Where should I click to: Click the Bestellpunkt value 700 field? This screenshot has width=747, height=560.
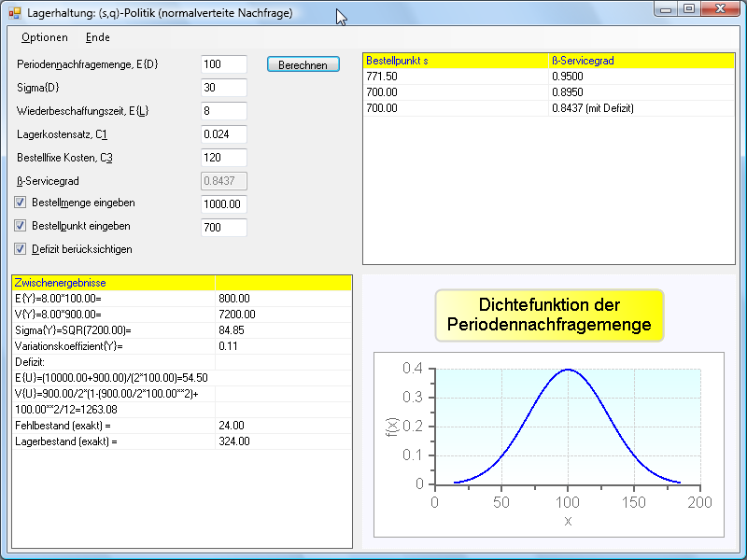tap(223, 228)
